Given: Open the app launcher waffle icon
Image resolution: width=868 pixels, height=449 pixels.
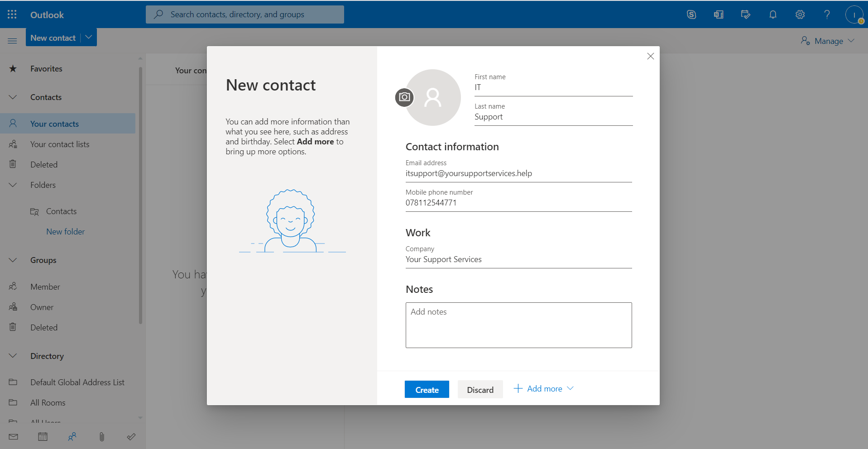Looking at the screenshot, I should (12, 14).
